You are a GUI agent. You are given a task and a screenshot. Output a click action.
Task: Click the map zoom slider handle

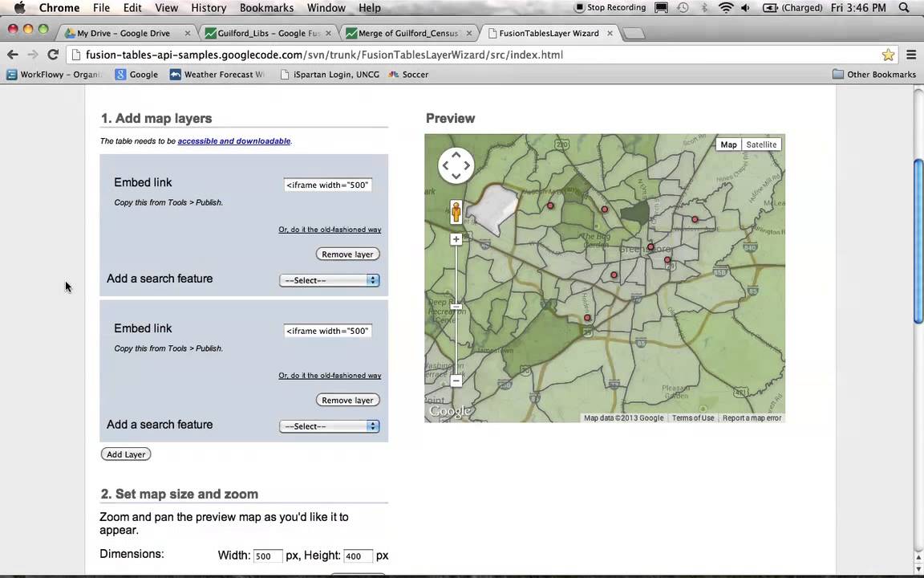click(456, 307)
